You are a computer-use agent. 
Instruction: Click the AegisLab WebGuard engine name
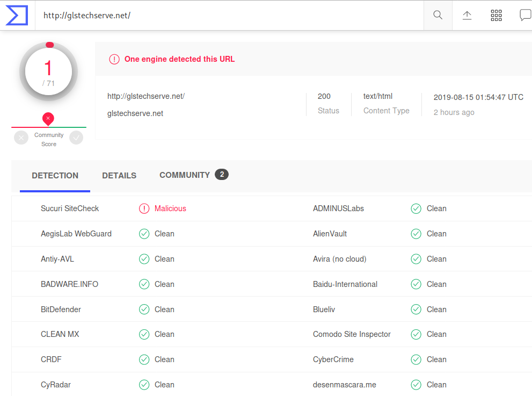point(76,234)
